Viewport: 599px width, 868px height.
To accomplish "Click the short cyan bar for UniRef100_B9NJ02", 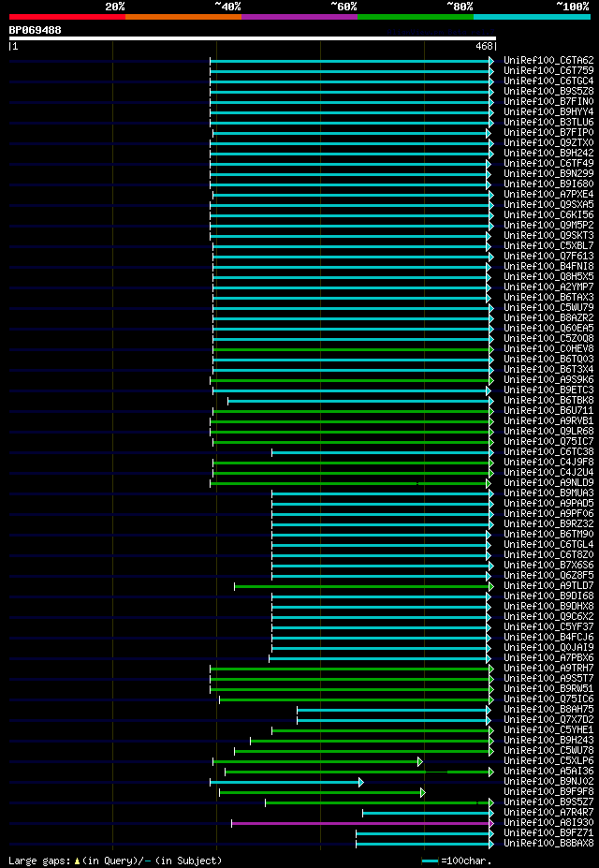I will 286,782.
